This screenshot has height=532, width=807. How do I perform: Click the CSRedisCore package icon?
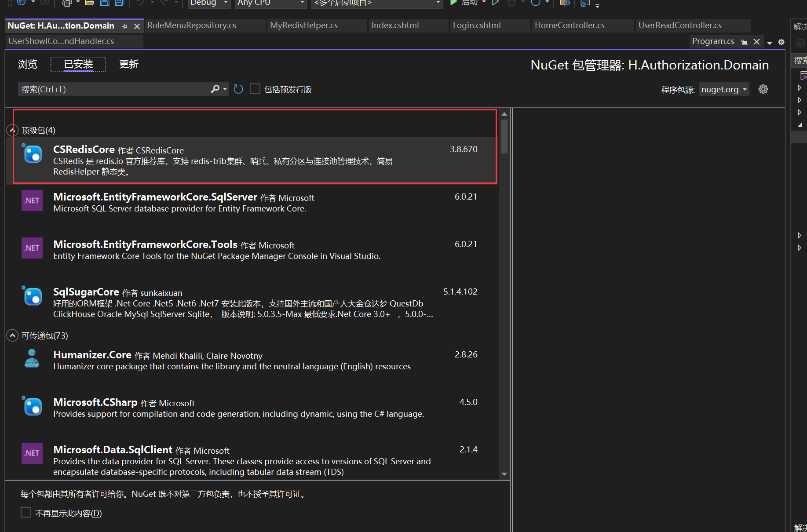coord(32,153)
